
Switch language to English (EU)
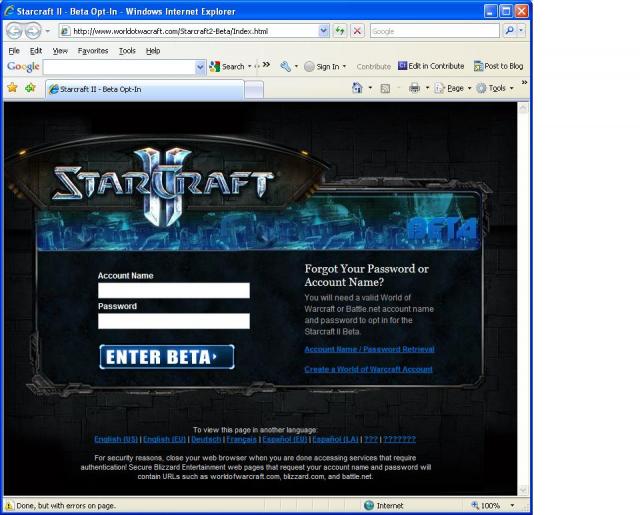coord(164,440)
